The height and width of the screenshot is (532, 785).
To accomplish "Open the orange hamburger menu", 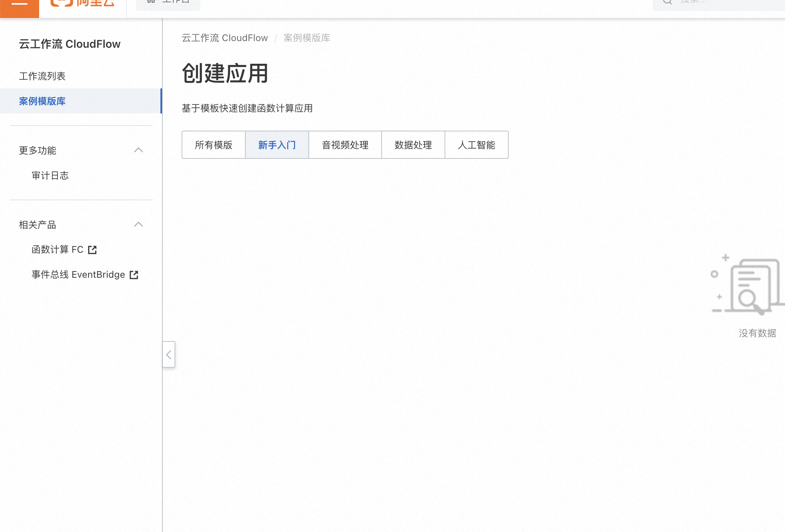I will pyautogui.click(x=19, y=8).
